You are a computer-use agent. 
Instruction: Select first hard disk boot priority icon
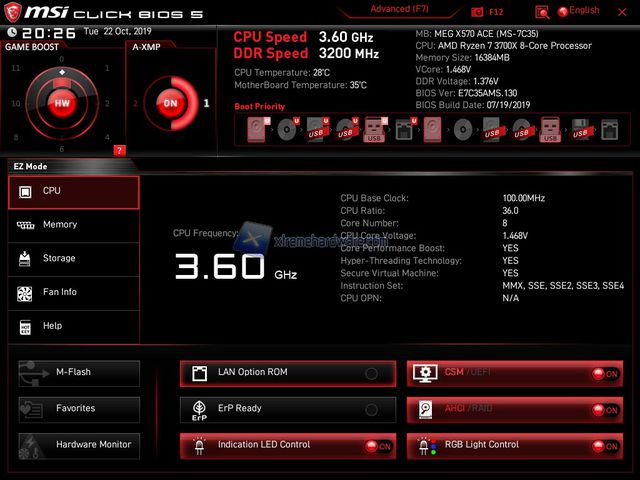[x=261, y=129]
